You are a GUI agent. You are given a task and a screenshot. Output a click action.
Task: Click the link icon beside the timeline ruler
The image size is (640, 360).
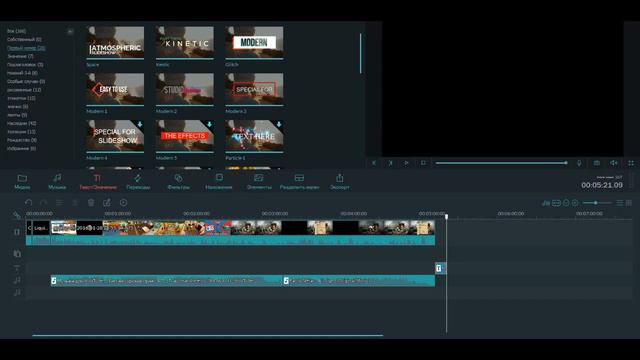(x=17, y=215)
